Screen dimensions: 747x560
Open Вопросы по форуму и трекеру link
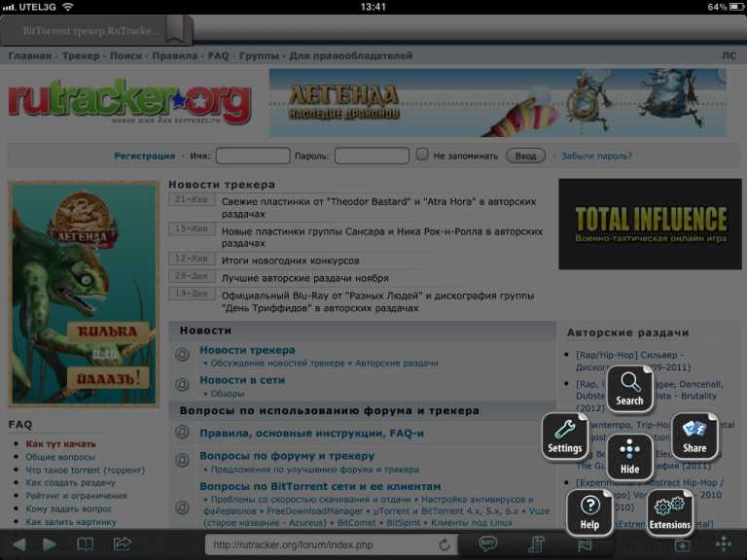pyautogui.click(x=287, y=456)
